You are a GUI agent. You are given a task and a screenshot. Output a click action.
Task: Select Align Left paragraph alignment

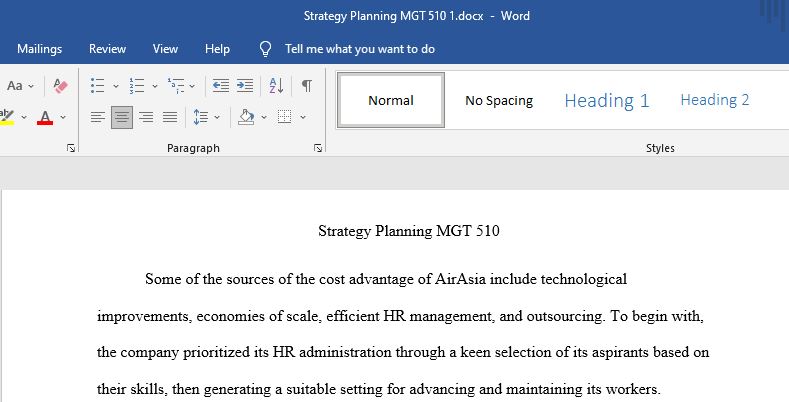point(97,117)
